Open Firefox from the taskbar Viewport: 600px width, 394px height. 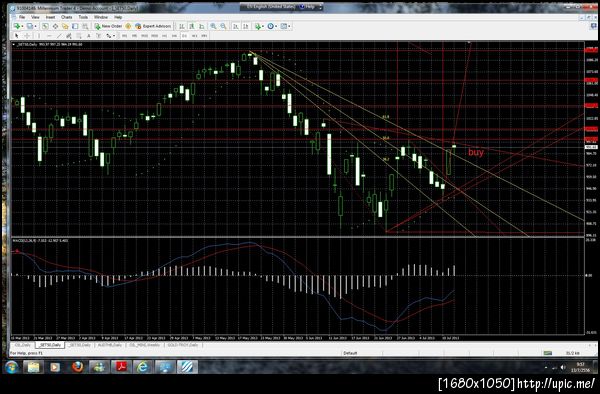78,367
